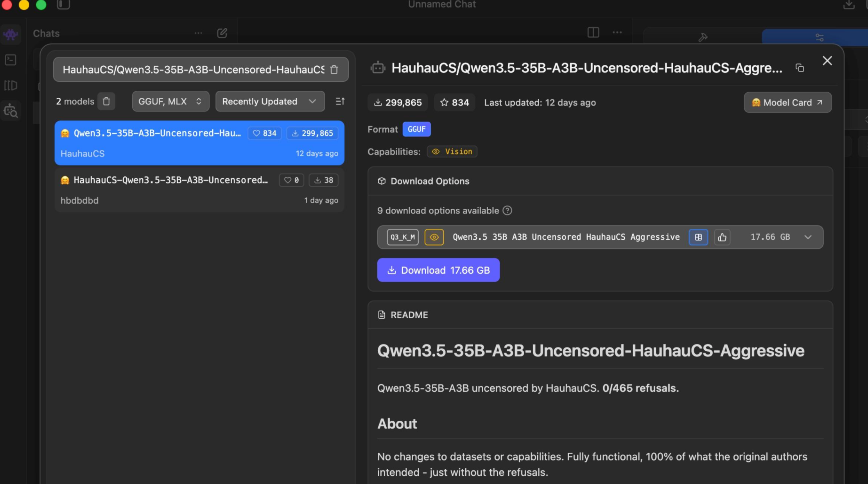Close the model search dialog
Screen dimensions: 868x484
point(827,61)
